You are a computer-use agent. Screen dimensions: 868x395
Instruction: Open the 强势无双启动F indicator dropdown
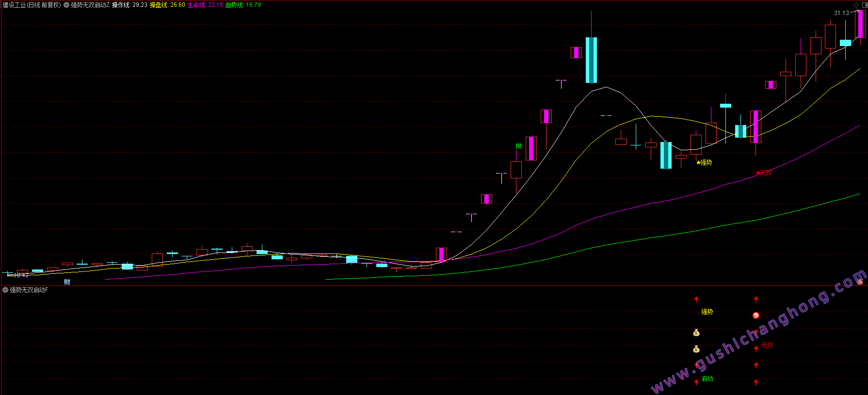[x=5, y=290]
